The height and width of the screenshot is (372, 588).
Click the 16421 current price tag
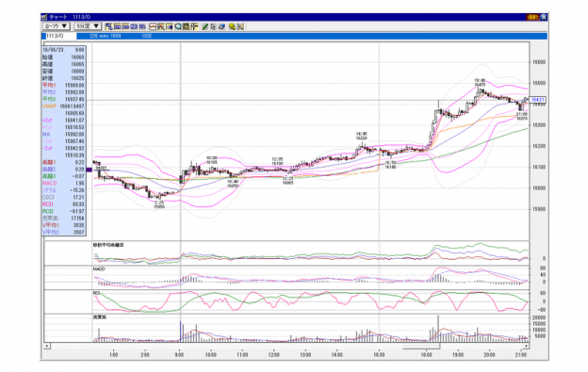[x=537, y=100]
